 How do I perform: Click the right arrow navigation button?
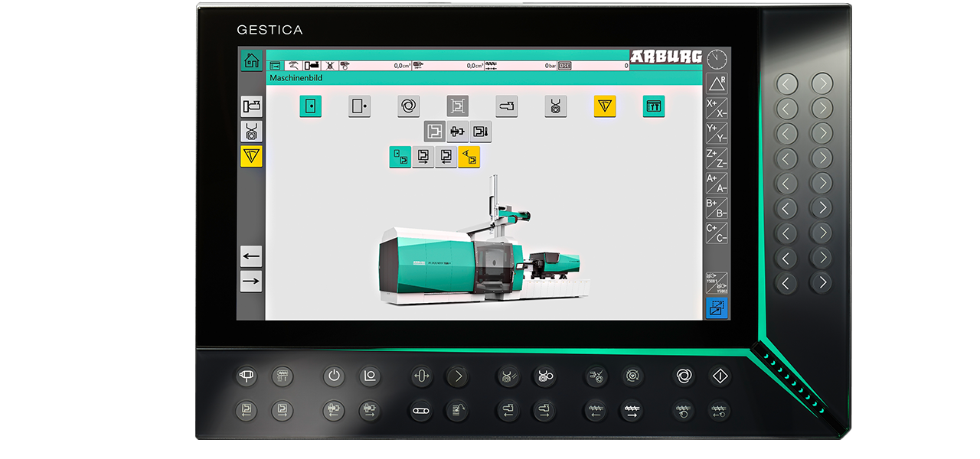(251, 282)
